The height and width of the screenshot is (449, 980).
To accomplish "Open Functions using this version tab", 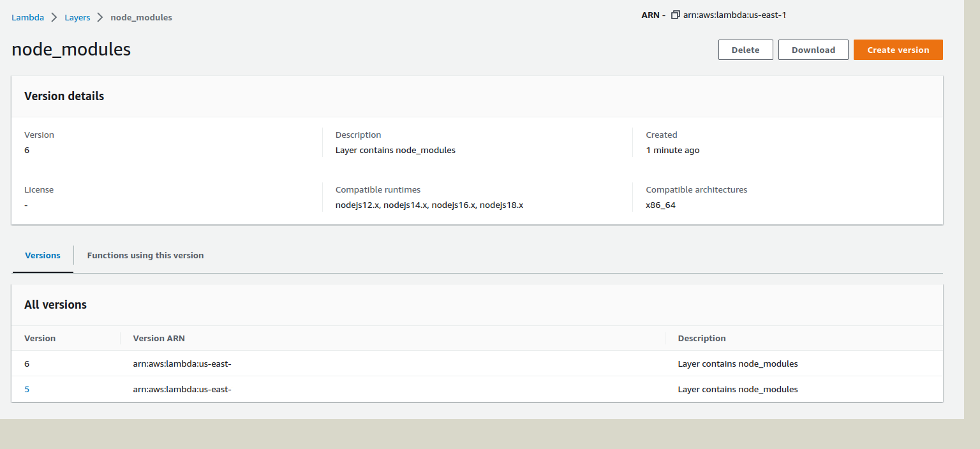I will click(x=145, y=255).
